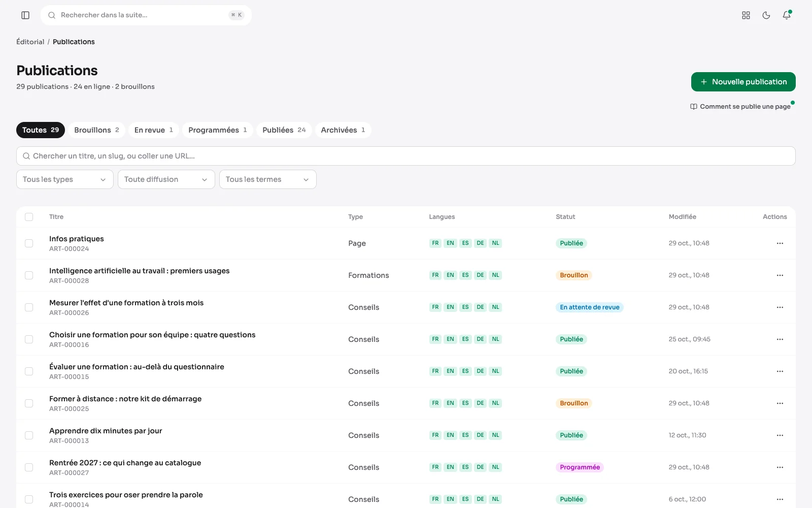The height and width of the screenshot is (508, 812).
Task: Check the Former à distance row checkbox
Action: pos(29,403)
